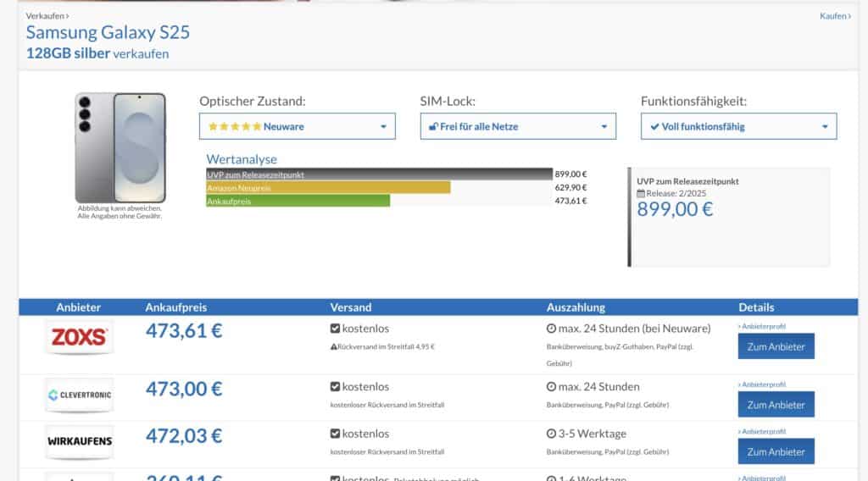Open the SIM-Lock dropdown

pyautogui.click(x=518, y=126)
